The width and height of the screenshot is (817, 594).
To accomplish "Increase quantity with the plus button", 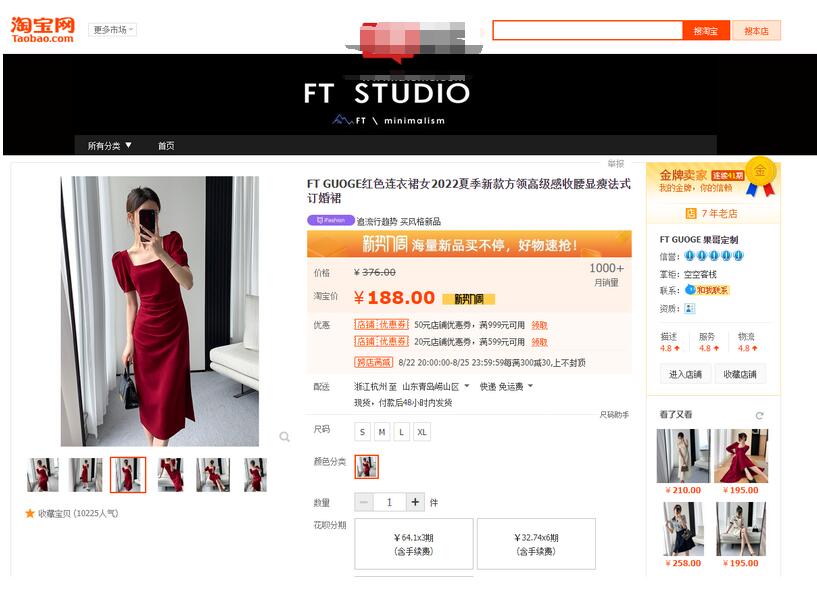I will [416, 502].
